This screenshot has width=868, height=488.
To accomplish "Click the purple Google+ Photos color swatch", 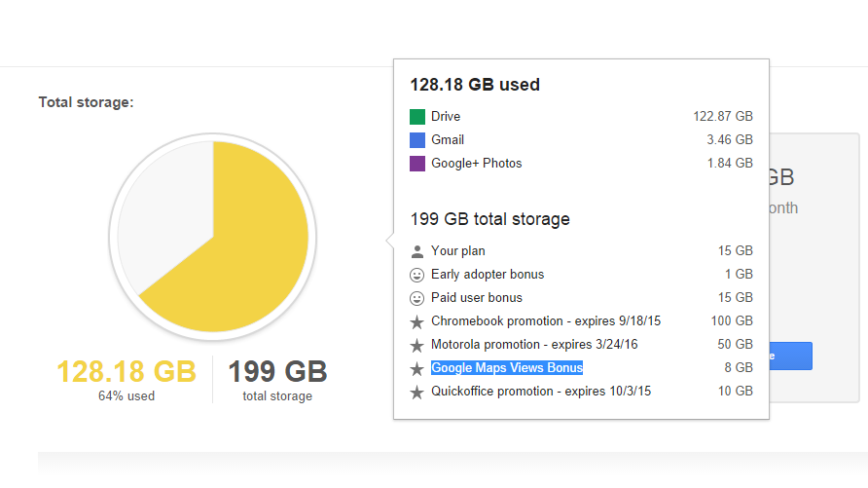I will point(417,164).
